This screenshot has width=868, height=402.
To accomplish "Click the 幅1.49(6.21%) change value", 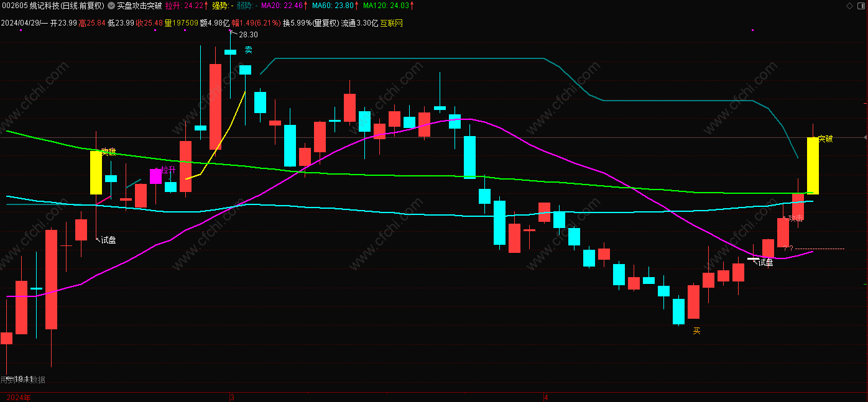I will [x=256, y=23].
